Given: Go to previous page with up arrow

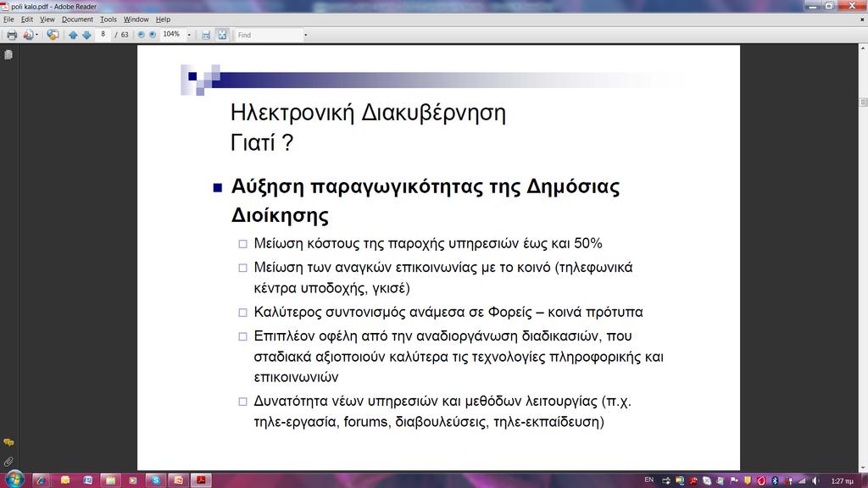Looking at the screenshot, I should 73,35.
